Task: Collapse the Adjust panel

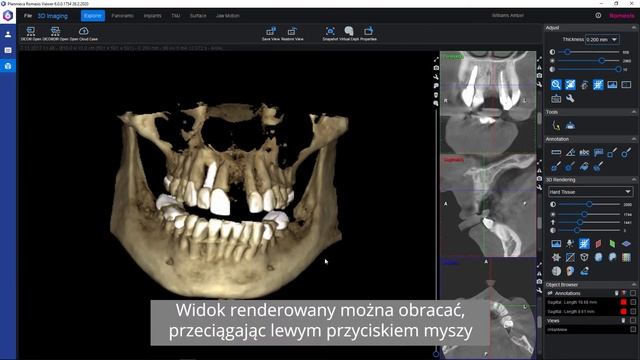Action: tap(633, 28)
